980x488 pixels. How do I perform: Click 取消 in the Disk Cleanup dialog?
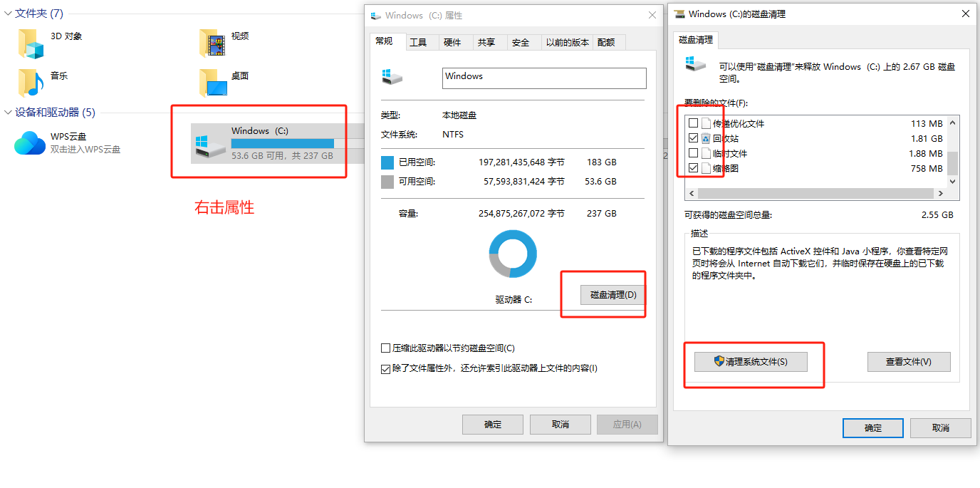[x=940, y=428]
